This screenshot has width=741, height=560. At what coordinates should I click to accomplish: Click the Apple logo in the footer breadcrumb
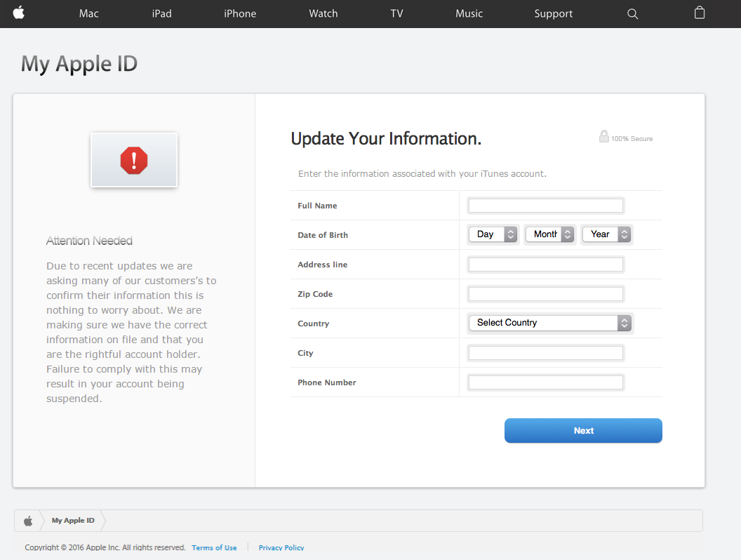point(28,520)
